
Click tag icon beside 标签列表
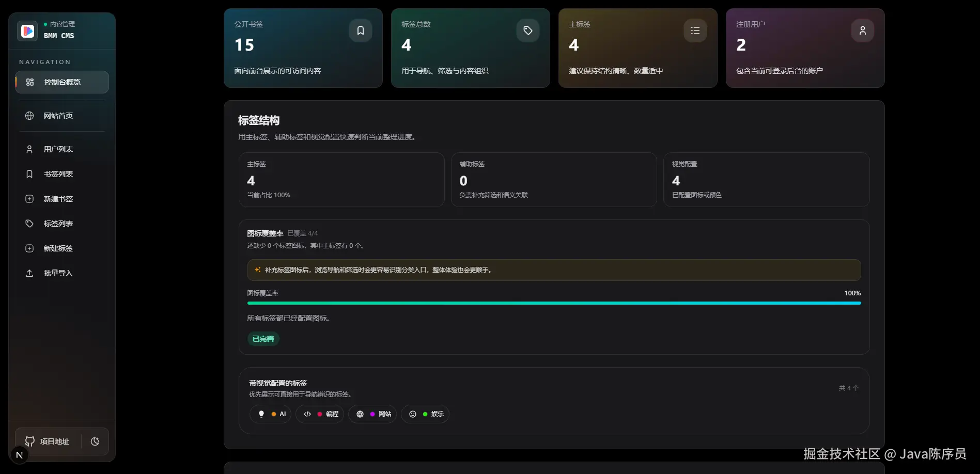click(x=29, y=224)
